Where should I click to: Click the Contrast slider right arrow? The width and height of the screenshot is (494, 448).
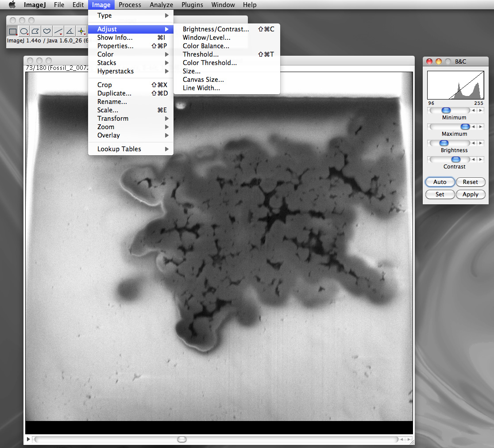pos(480,159)
